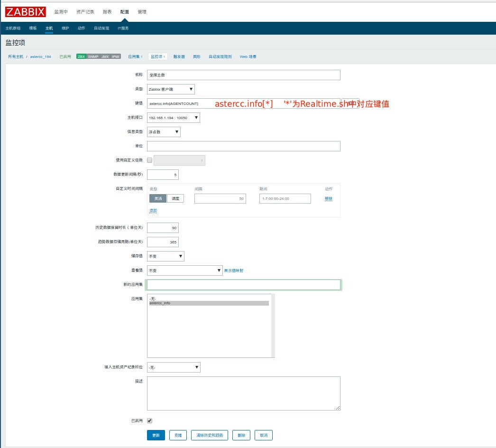
Task: Click the JMX availability badge
Action: pos(105,56)
